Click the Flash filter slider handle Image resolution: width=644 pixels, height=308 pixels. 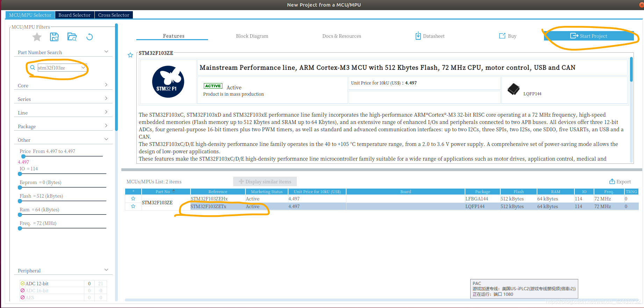(x=20, y=201)
